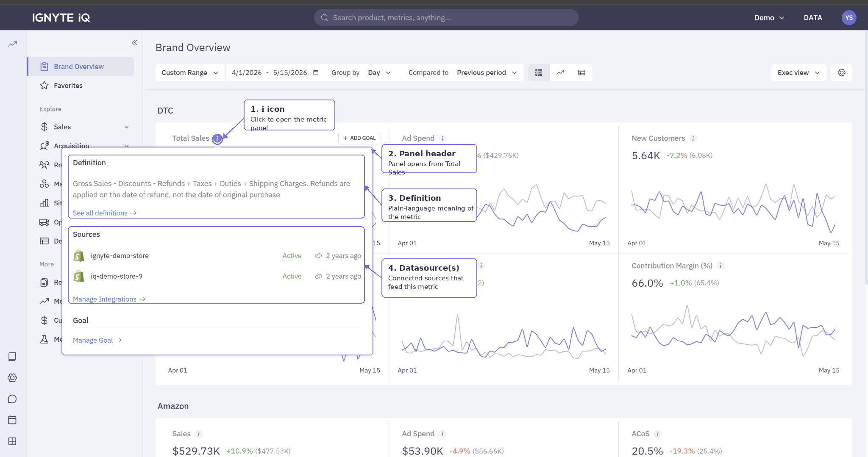Collapse the sidebar with double-chevron icon
Image resolution: width=868 pixels, height=457 pixels.
click(x=134, y=42)
